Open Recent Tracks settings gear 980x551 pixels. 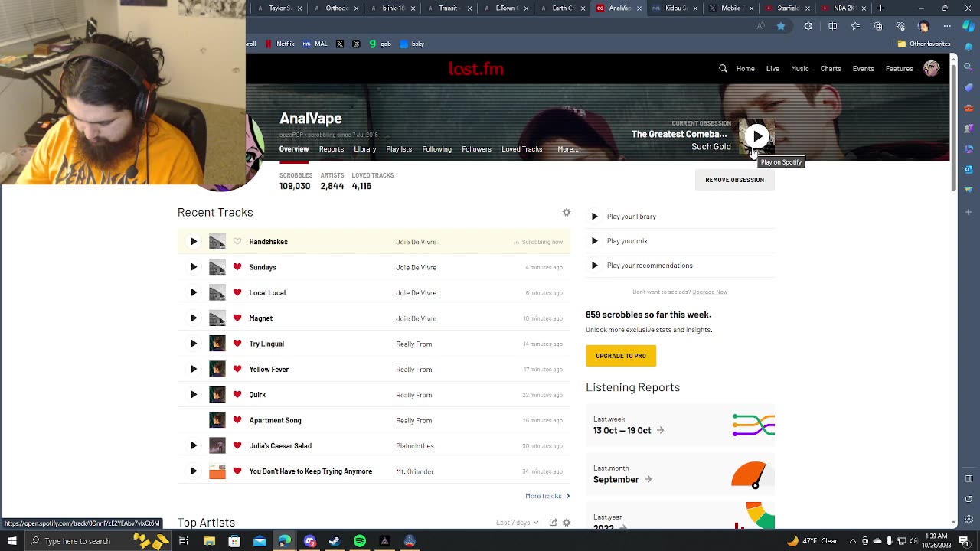(x=567, y=212)
